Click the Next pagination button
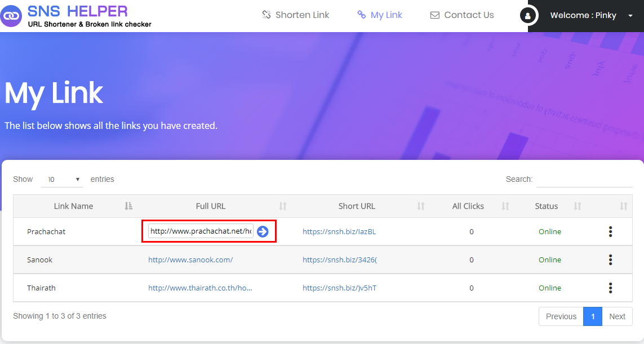The height and width of the screenshot is (344, 644). [x=618, y=316]
